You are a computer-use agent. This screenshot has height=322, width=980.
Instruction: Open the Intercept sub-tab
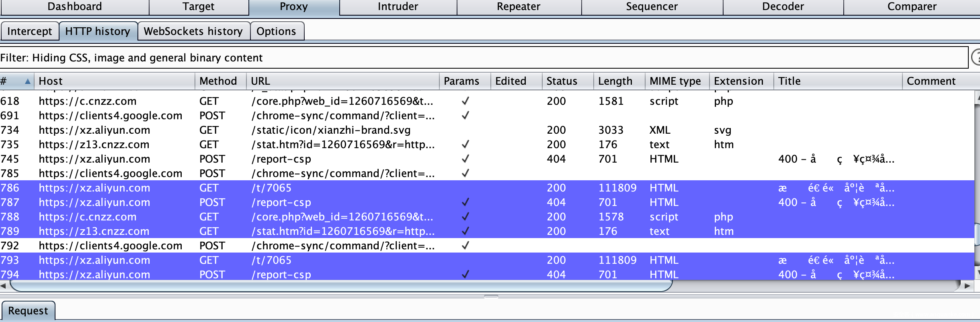click(x=30, y=31)
